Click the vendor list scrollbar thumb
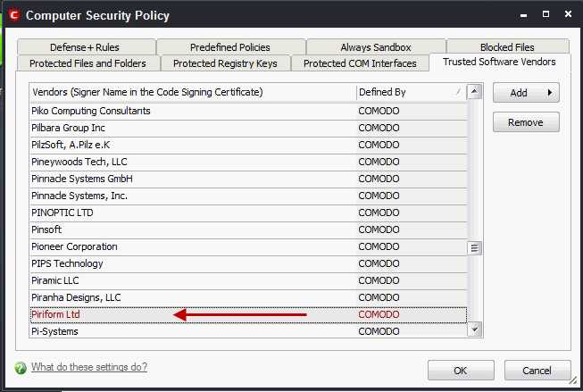 (x=474, y=248)
